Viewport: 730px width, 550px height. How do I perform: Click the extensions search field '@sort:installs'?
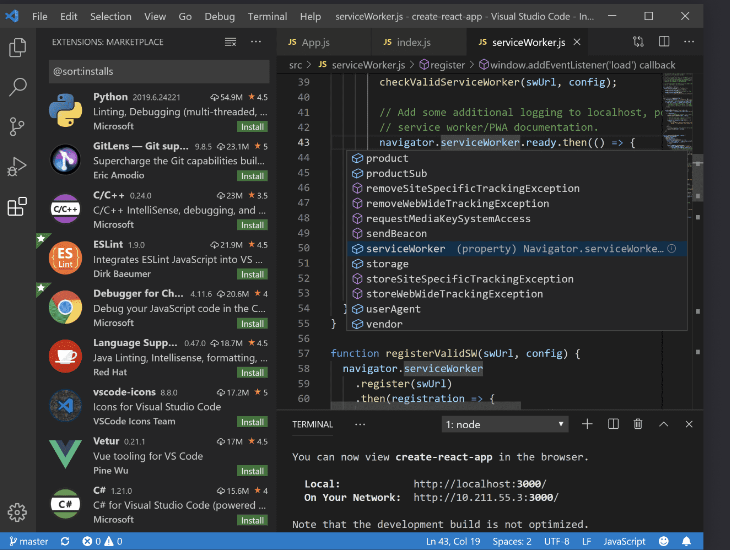(x=159, y=71)
